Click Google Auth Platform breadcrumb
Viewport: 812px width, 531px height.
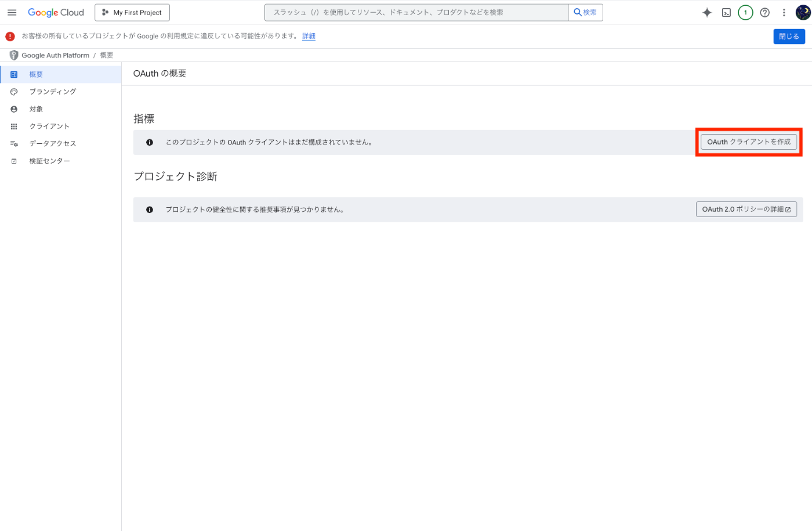click(x=55, y=55)
